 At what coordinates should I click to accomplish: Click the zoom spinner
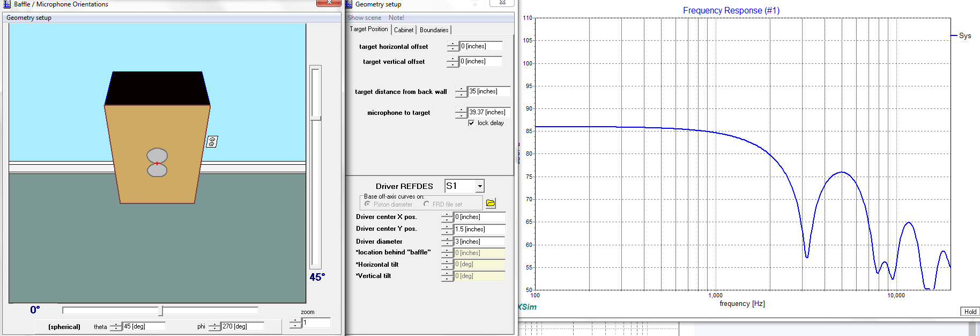[x=295, y=323]
